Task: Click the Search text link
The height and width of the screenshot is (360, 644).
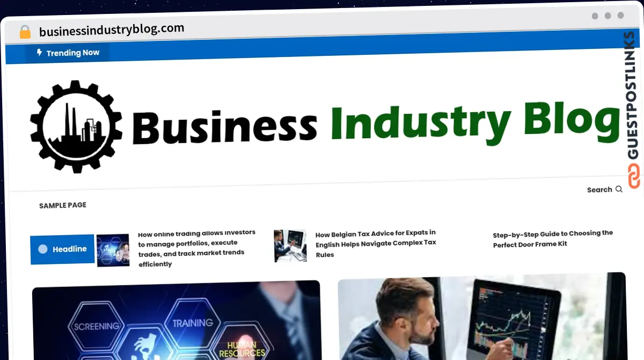Action: click(599, 190)
